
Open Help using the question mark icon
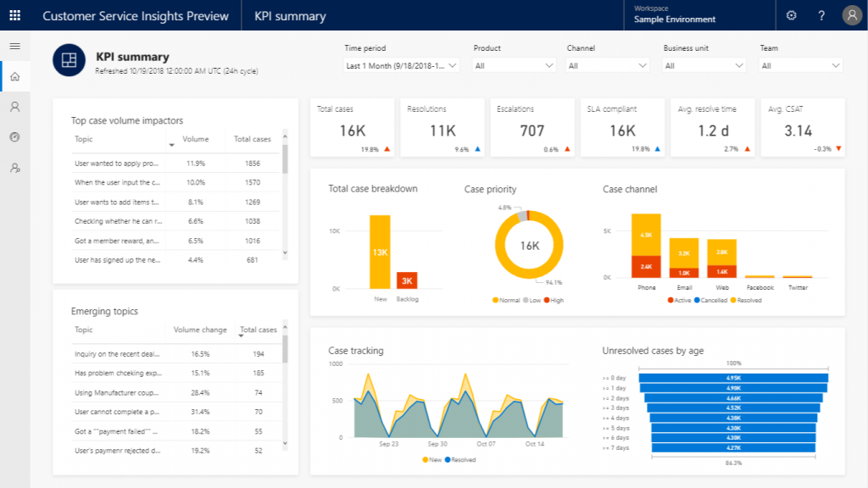click(821, 14)
